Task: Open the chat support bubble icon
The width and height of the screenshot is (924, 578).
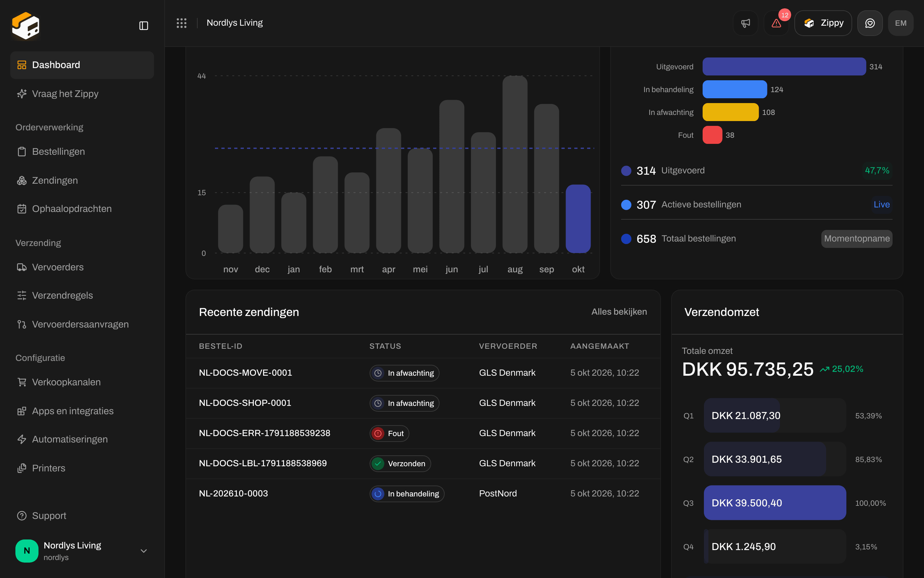Action: 870,23
